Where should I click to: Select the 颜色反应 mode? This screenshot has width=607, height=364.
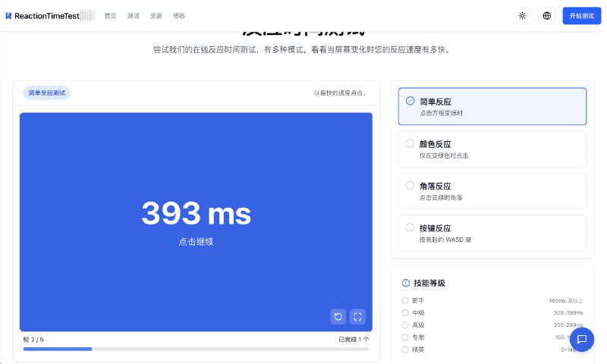492,149
